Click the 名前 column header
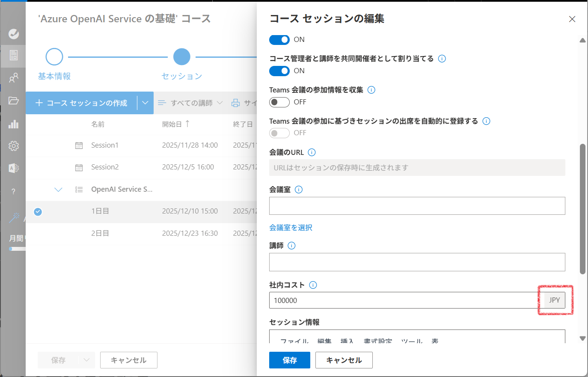Screen dimensions: 588x377 click(98, 124)
